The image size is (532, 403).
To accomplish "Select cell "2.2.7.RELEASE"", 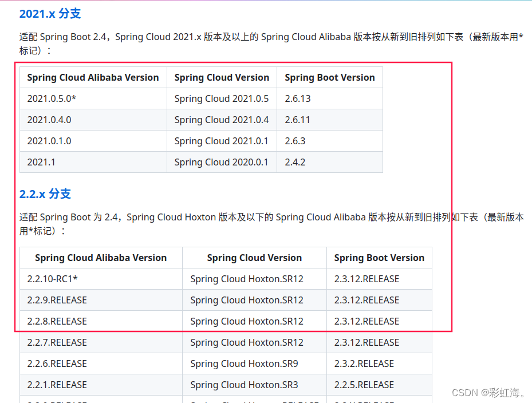I will [x=101, y=342].
